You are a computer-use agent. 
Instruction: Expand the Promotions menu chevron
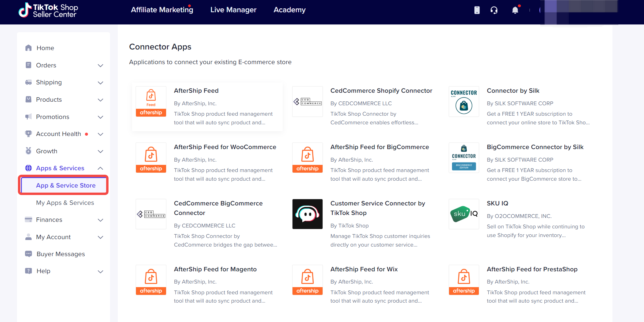(100, 117)
